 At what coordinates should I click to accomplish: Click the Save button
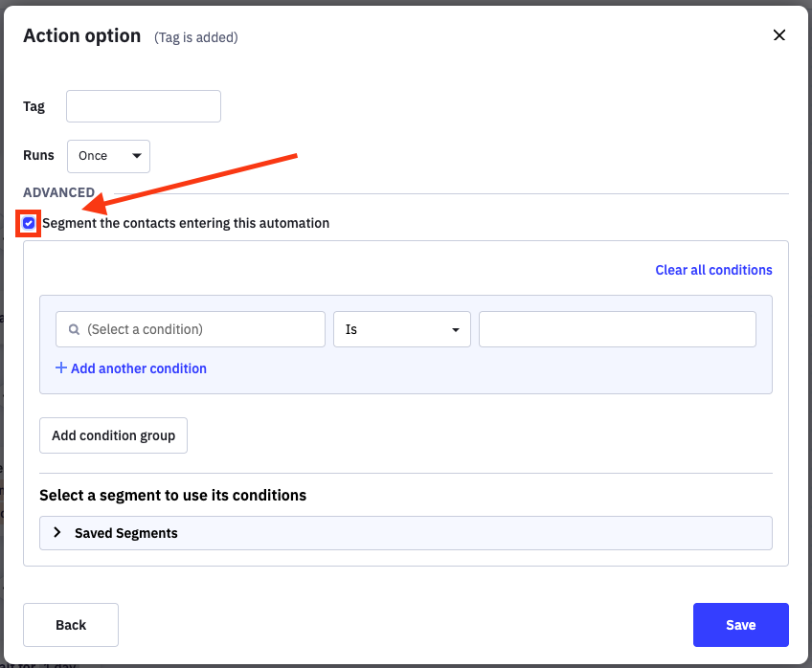pyautogui.click(x=740, y=625)
